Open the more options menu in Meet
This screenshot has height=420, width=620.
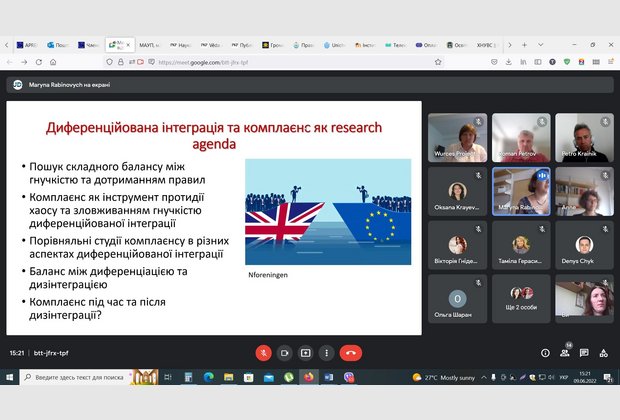[x=327, y=353]
